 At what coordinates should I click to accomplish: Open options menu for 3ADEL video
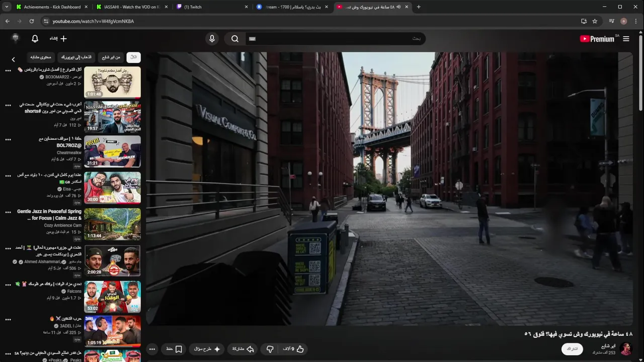(8, 319)
